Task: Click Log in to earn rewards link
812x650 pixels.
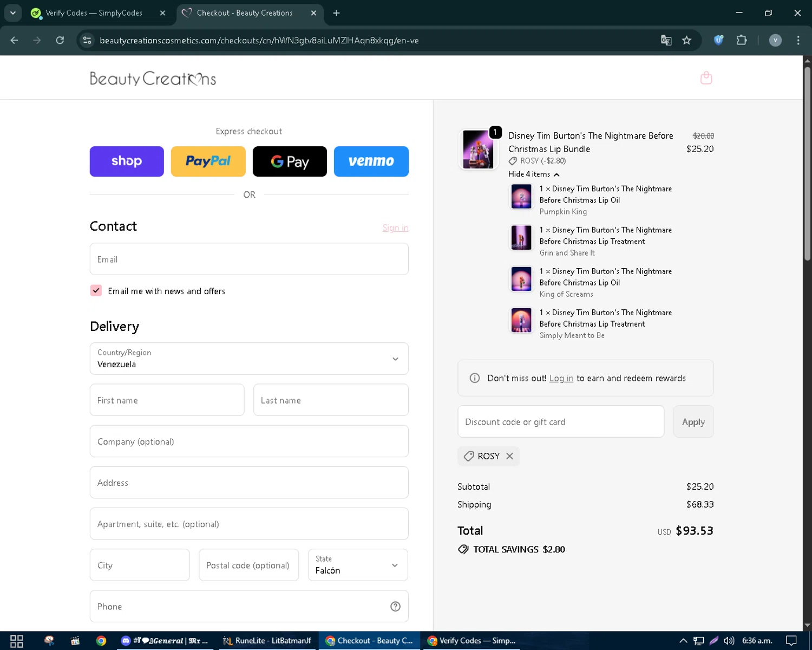Action: (561, 378)
